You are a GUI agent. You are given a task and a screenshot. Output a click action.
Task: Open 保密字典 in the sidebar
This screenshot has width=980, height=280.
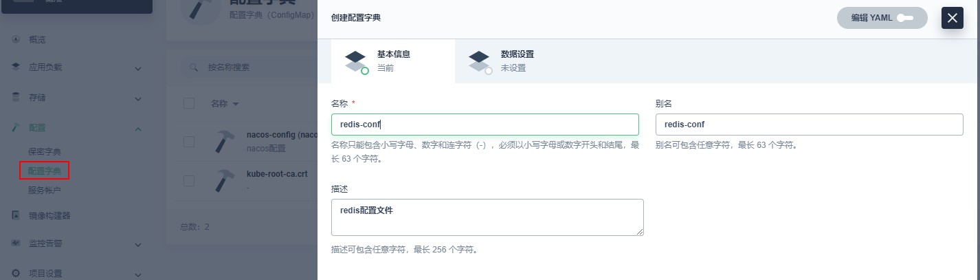pos(45,151)
